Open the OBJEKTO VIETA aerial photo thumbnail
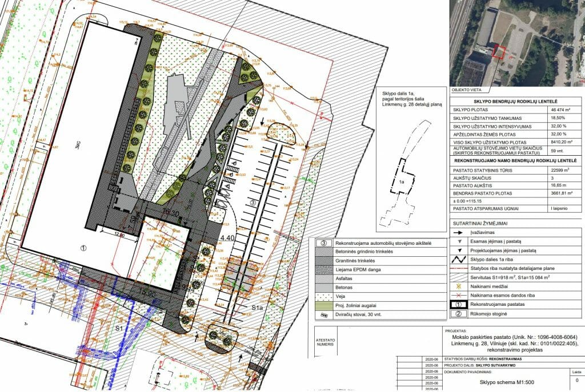The image size is (585, 392). coord(514,40)
